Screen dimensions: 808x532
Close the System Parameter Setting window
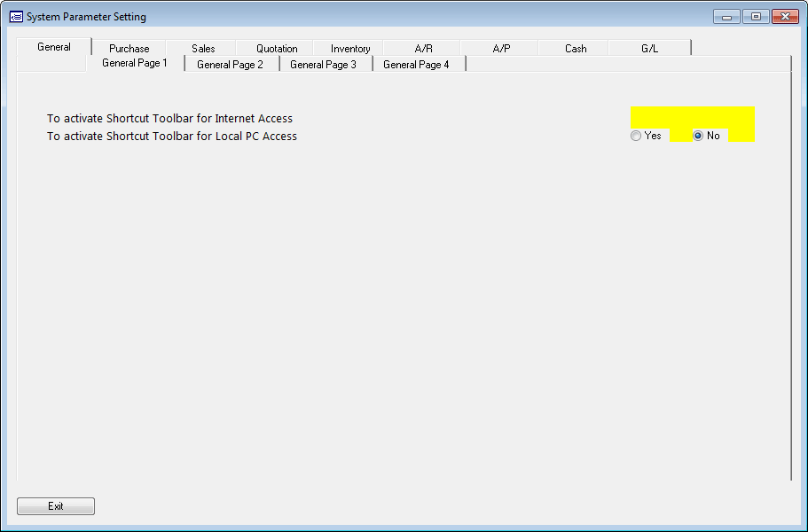pos(785,17)
